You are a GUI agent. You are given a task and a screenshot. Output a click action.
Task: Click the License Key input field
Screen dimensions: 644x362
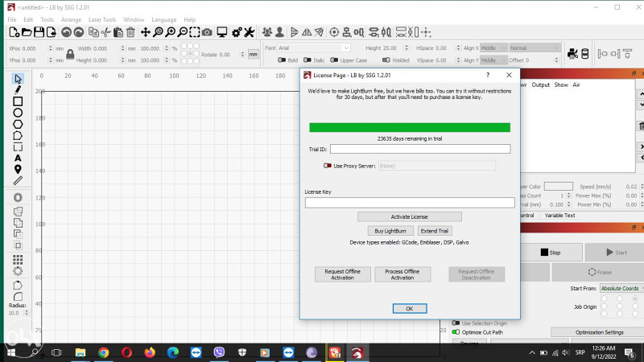coord(410,203)
